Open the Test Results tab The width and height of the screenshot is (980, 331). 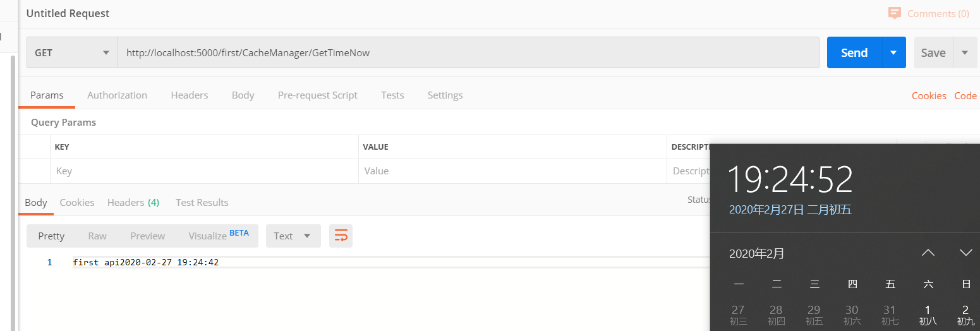pos(202,203)
